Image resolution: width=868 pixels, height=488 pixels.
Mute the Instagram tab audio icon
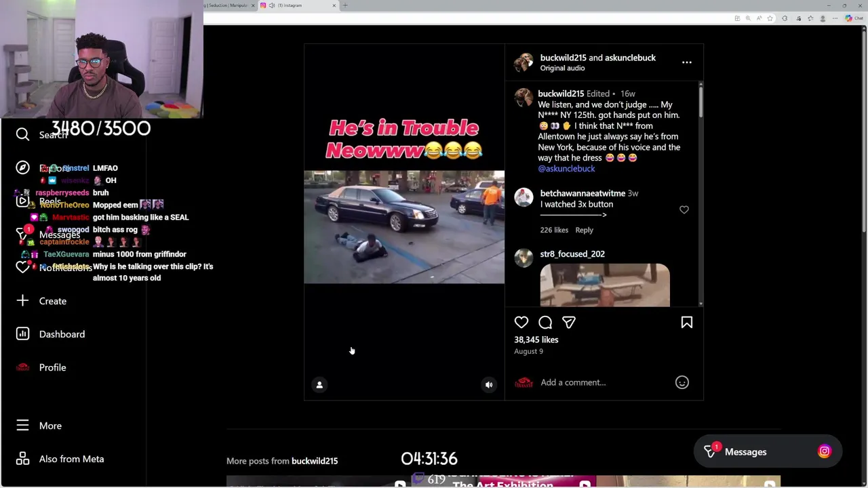coord(272,5)
